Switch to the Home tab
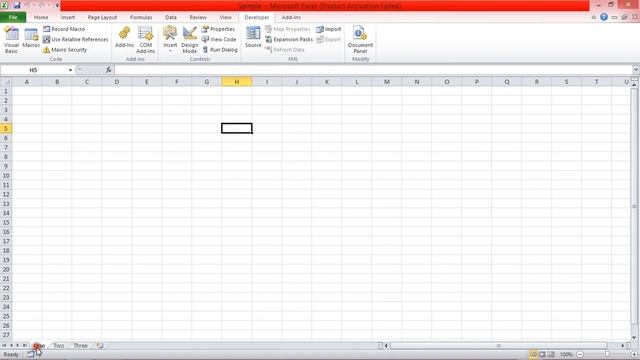This screenshot has height=360, width=640. pyautogui.click(x=41, y=17)
